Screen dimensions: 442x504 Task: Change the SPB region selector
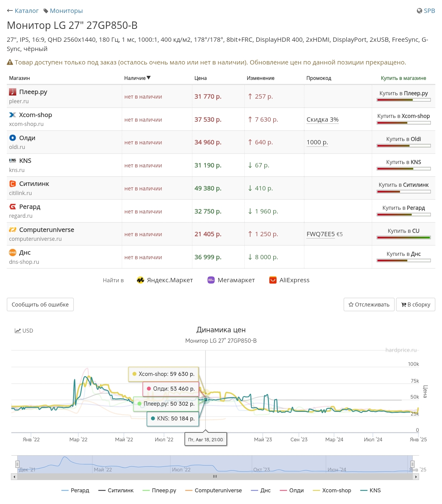tap(426, 11)
